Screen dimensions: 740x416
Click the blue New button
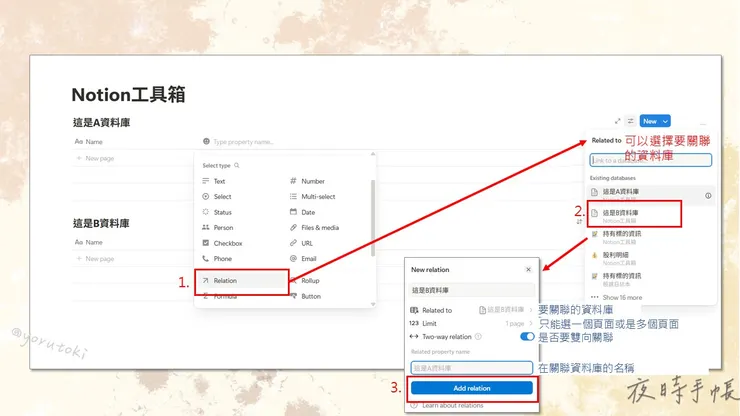click(x=650, y=121)
